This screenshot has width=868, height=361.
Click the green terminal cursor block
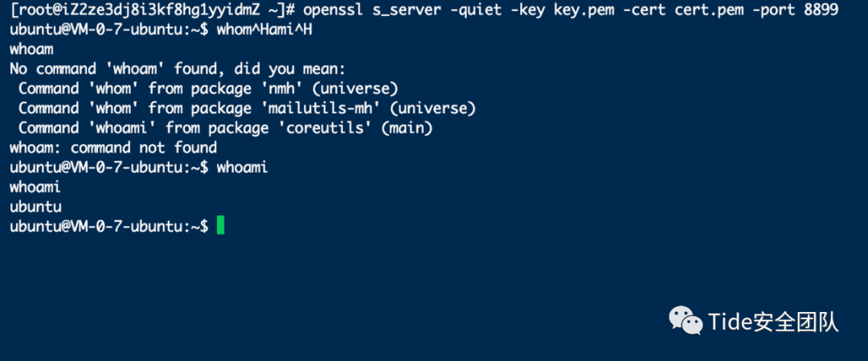coord(221,226)
